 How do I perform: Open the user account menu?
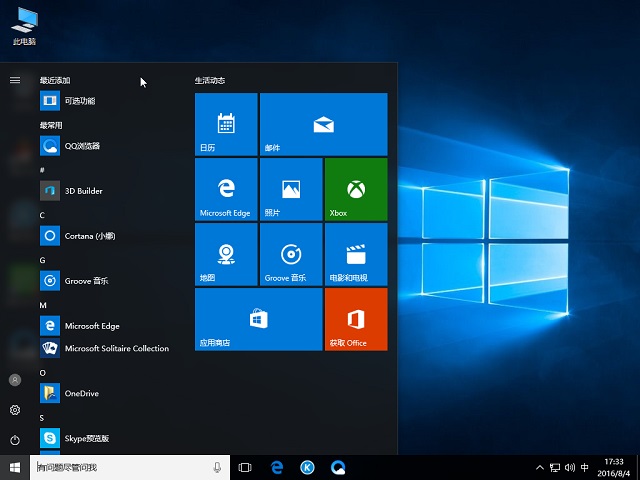click(x=15, y=380)
